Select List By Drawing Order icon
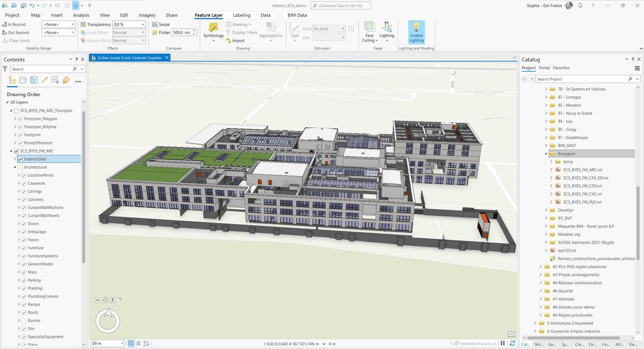The image size is (644, 349). tap(12, 80)
